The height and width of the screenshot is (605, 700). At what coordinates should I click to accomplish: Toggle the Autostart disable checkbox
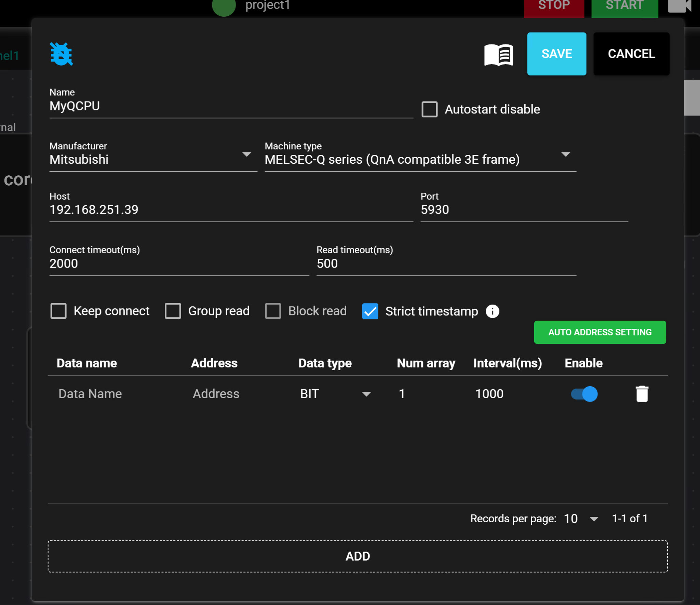(x=429, y=109)
